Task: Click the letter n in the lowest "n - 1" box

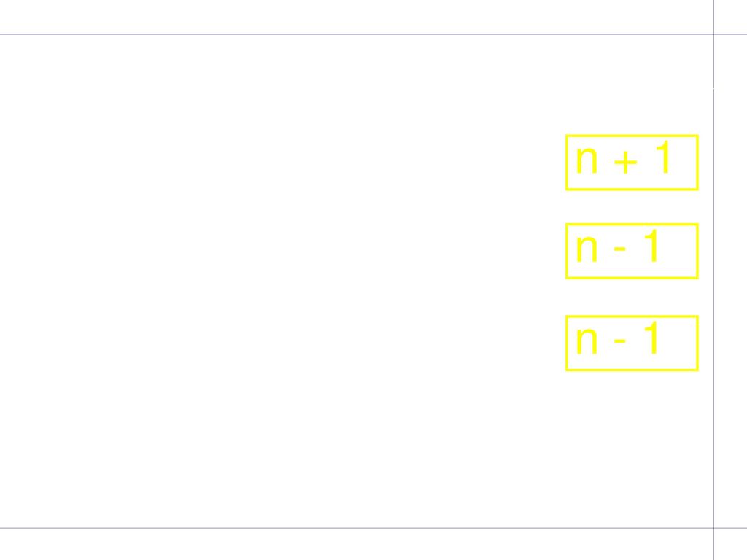Action: (x=587, y=341)
